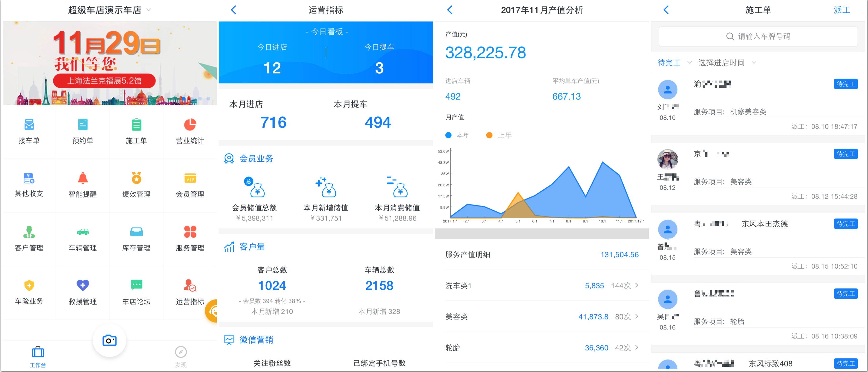Tap 待完工 badge on 东风本田杰德 order
868x372 pixels.
click(846, 224)
